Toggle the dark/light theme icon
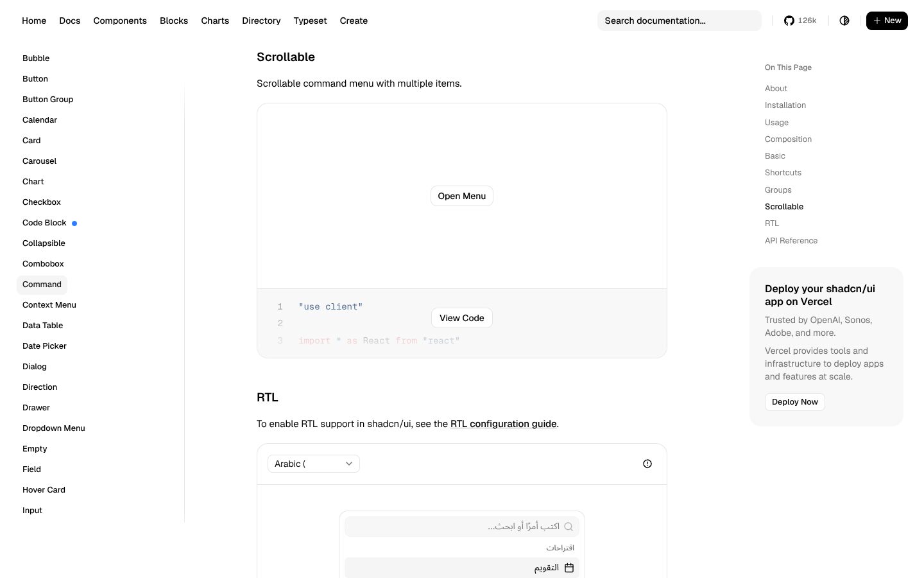This screenshot has height=578, width=924. (x=844, y=21)
